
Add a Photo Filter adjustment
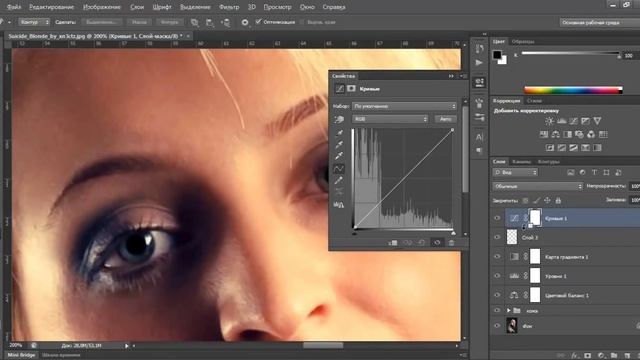pyautogui.click(x=579, y=134)
